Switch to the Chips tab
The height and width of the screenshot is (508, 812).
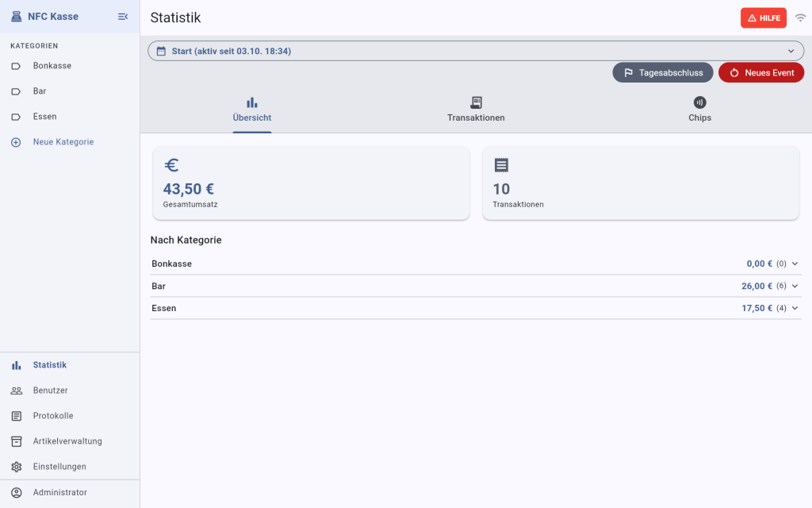(x=699, y=110)
